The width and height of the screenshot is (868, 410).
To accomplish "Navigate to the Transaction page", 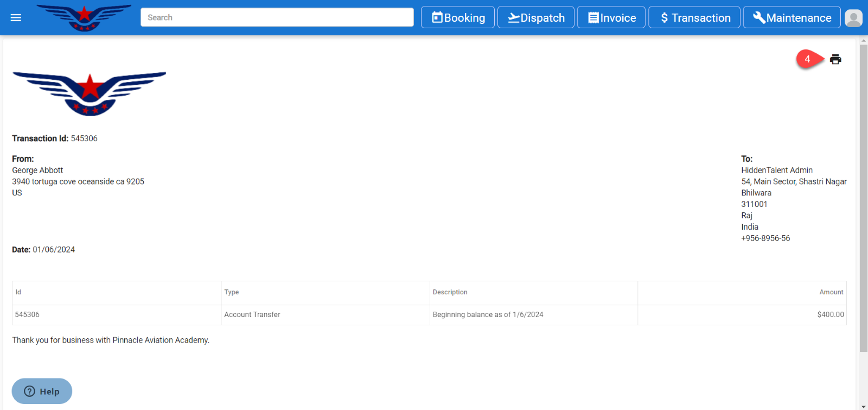I will click(x=694, y=17).
